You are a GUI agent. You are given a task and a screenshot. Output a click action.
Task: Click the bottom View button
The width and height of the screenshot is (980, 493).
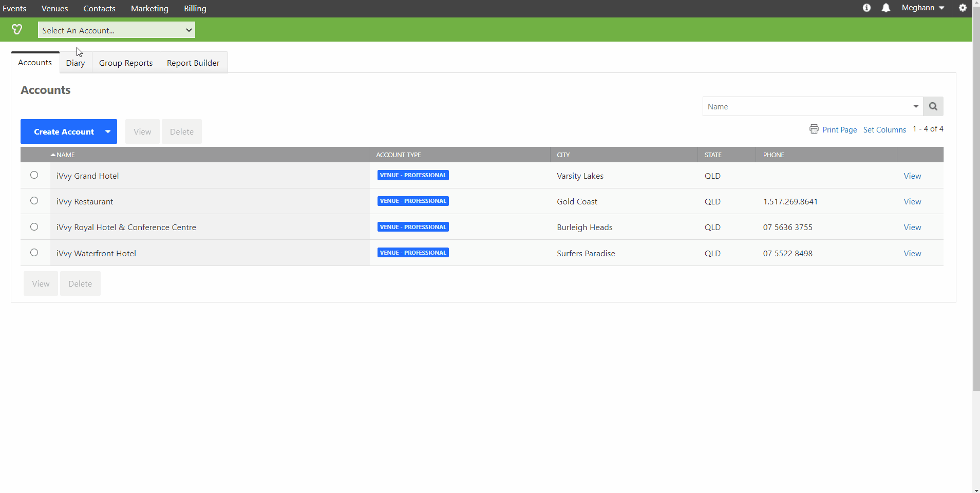(41, 283)
